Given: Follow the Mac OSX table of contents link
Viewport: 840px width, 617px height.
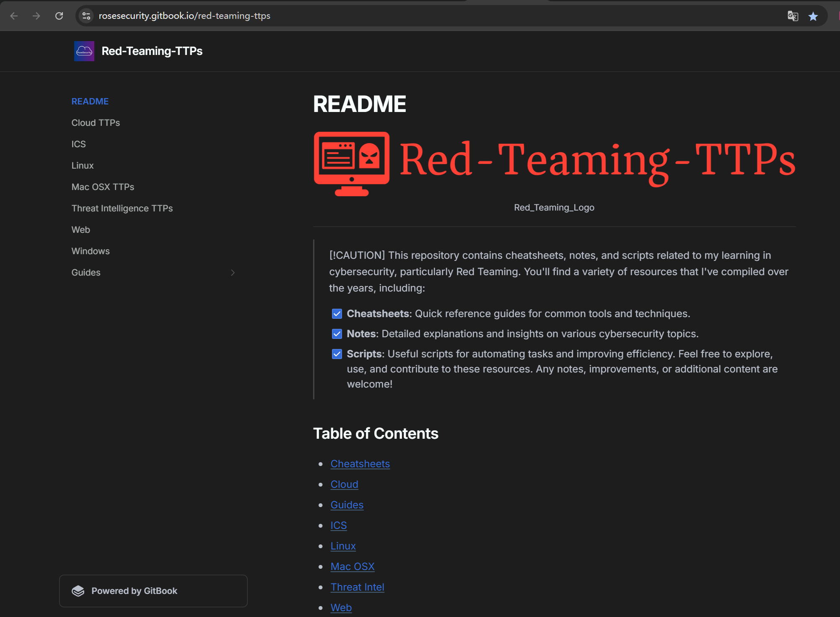Looking at the screenshot, I should (353, 567).
